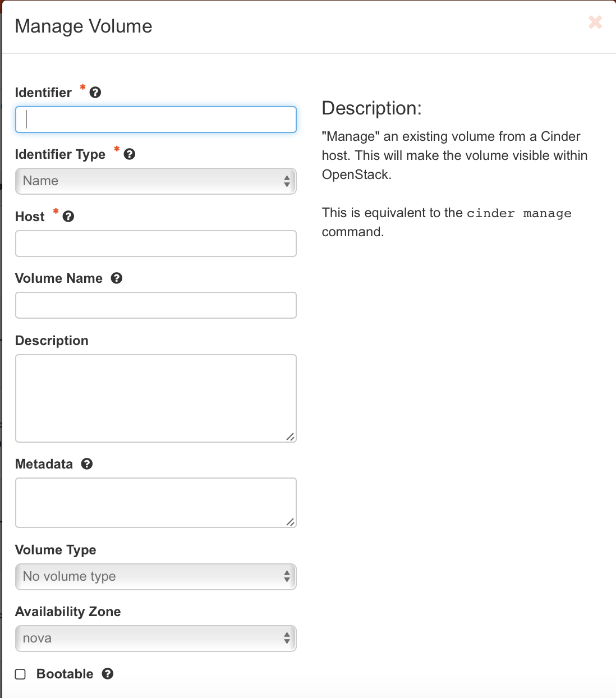The image size is (616, 698).
Task: Grab the Metadata textarea resize handle
Action: (290, 522)
